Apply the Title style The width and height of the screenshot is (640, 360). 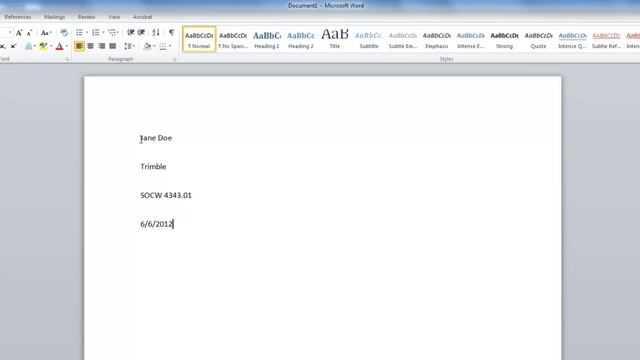(335, 39)
